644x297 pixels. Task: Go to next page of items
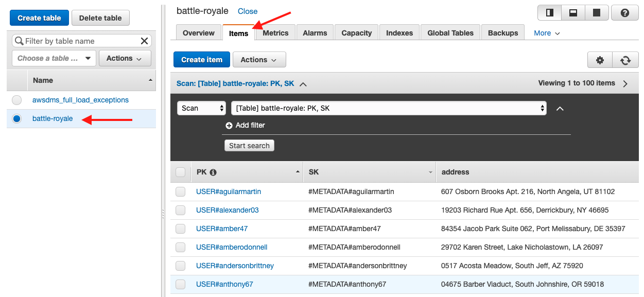(x=625, y=83)
